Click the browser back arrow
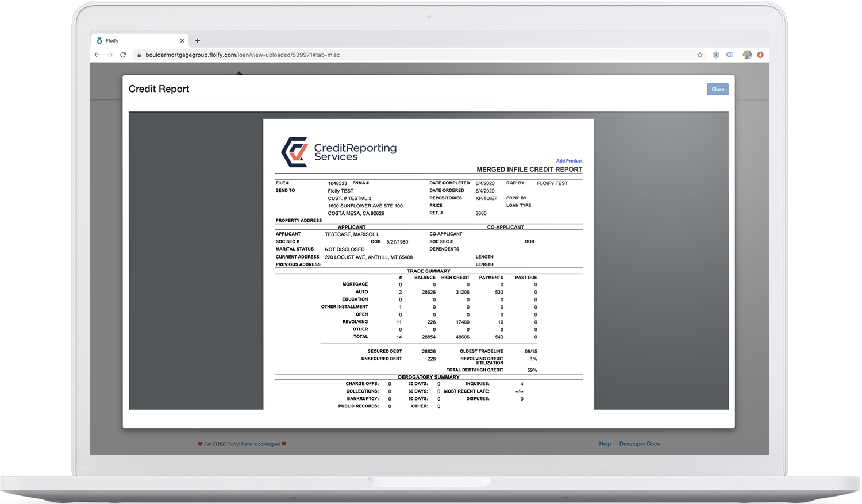Viewport: 862px width, 504px height. [97, 55]
